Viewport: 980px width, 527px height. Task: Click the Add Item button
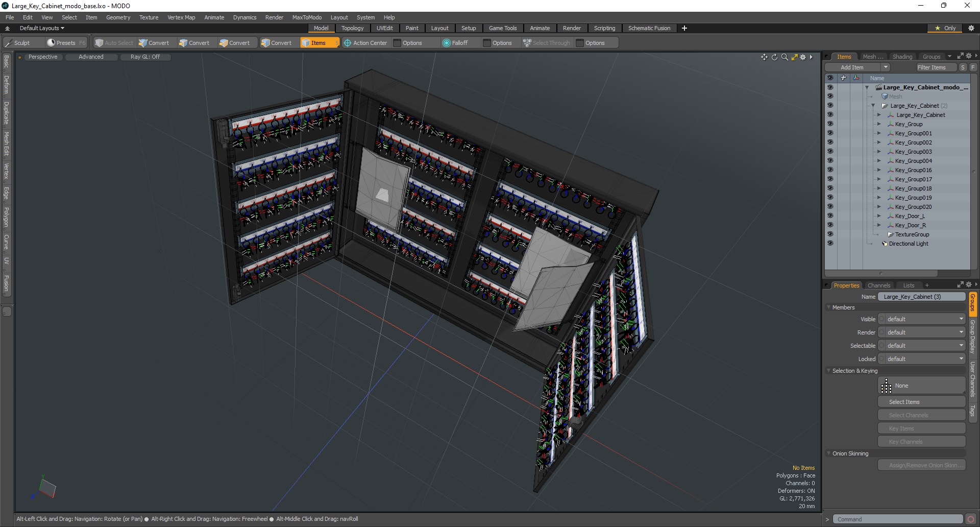point(852,67)
